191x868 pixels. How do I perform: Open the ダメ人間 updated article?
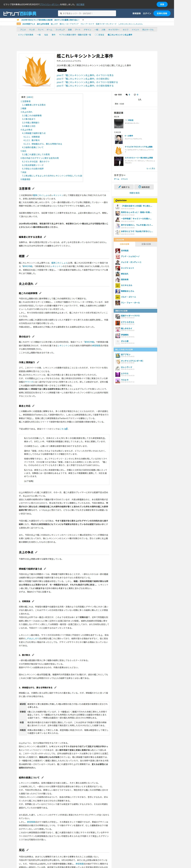[x=125, y=341]
